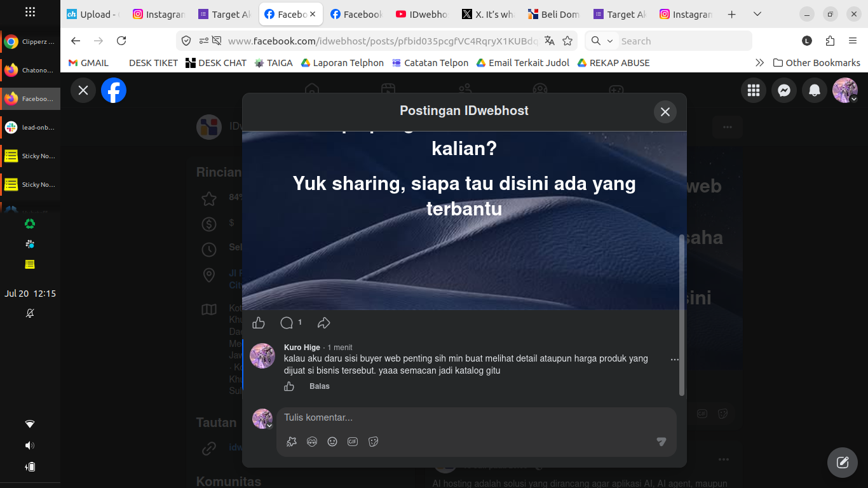Screen dimensions: 868x488
Task: Open the Email Terkait Judol bookmark
Action: point(523,63)
